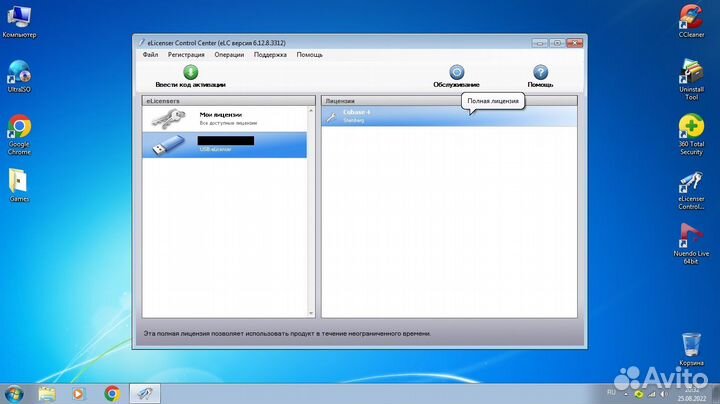Click the Windows Start button
Screen dimensions: 720x404
tap(14, 394)
